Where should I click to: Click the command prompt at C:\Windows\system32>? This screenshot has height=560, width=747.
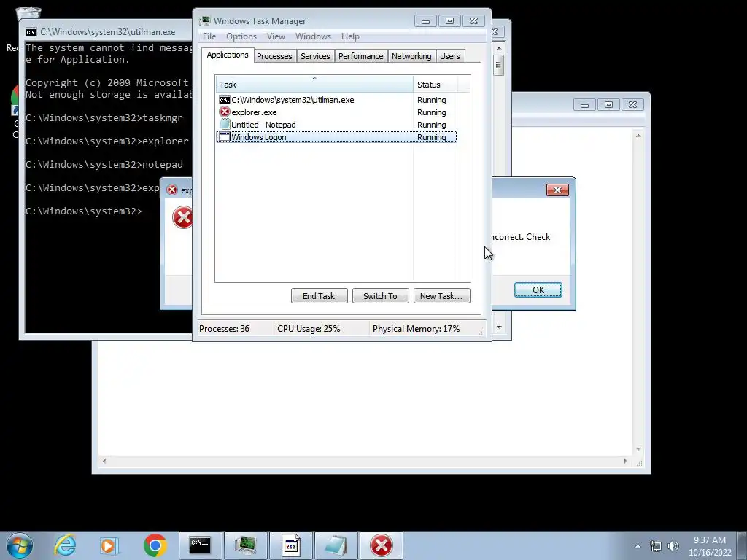(x=84, y=211)
